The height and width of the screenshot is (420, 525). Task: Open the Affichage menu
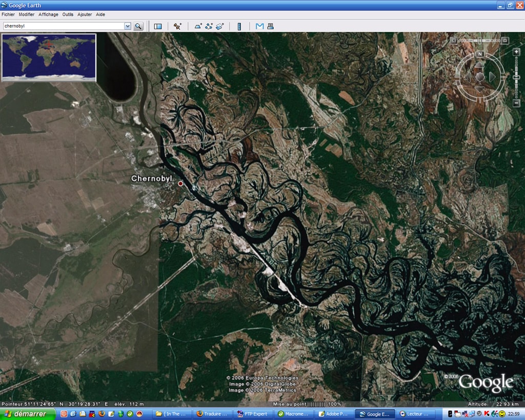point(48,14)
